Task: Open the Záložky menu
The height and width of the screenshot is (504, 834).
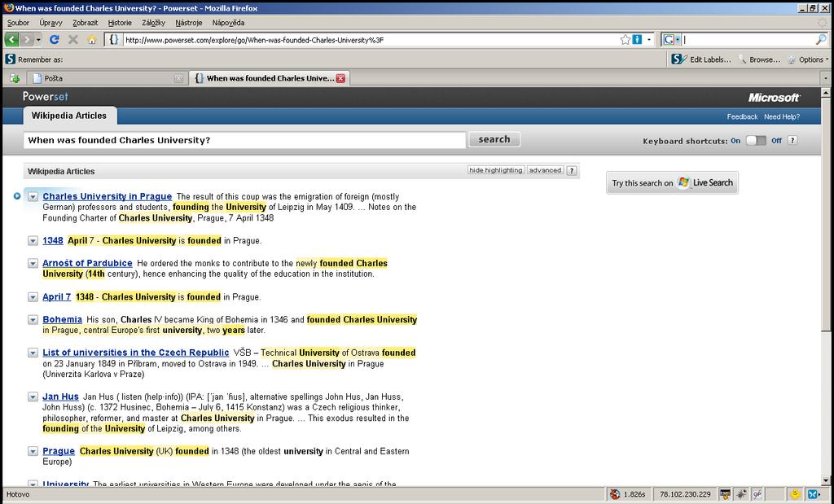Action: (x=153, y=23)
